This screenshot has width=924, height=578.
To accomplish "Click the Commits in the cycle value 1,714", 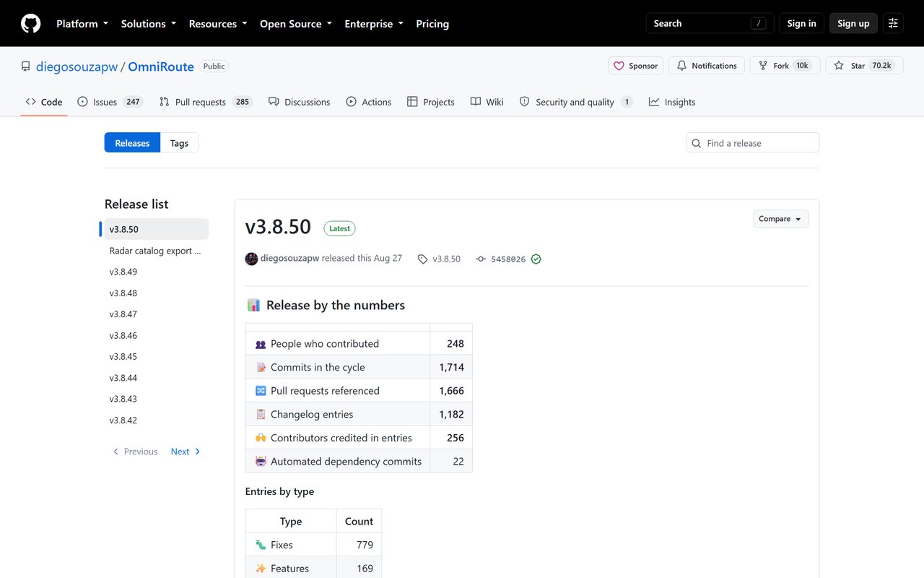I will 451,367.
